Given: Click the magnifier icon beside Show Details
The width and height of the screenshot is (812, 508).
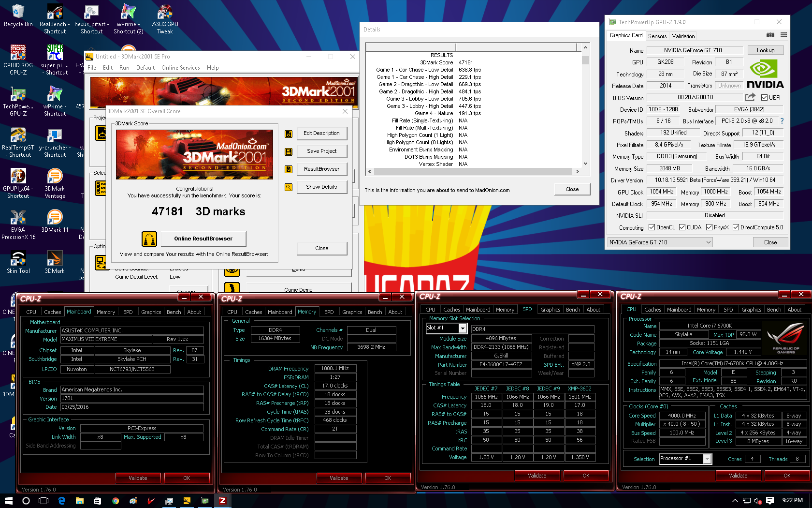Looking at the screenshot, I should click(x=289, y=187).
